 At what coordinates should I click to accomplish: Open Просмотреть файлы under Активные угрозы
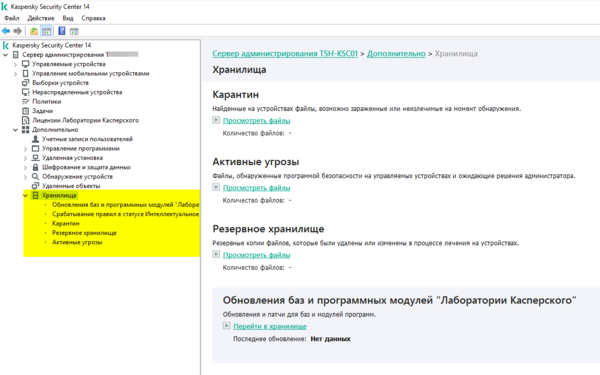pyautogui.click(x=256, y=188)
